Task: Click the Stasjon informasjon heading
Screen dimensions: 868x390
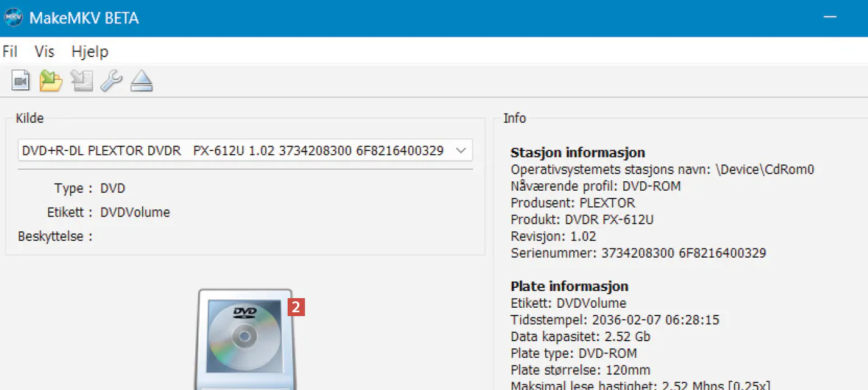Action: (x=578, y=153)
